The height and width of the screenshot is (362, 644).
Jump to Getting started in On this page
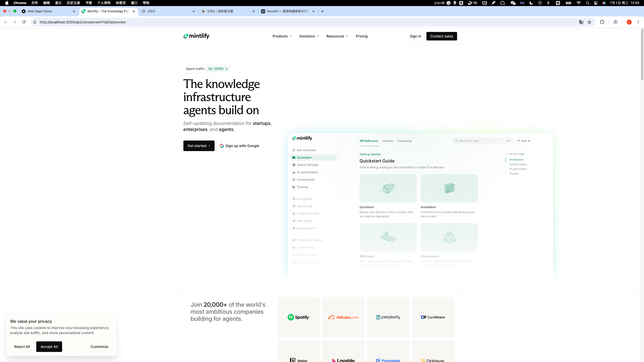tap(518, 164)
